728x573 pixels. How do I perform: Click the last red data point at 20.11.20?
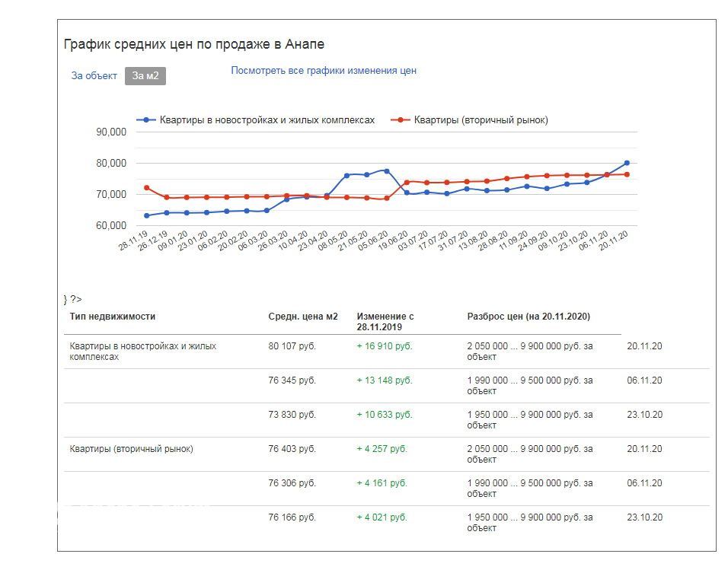click(627, 174)
